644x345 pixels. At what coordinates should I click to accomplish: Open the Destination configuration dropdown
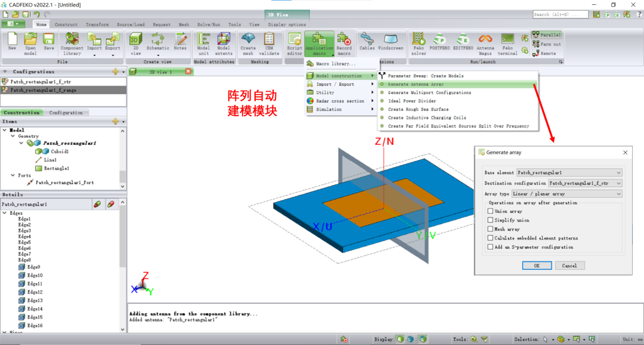click(x=586, y=184)
